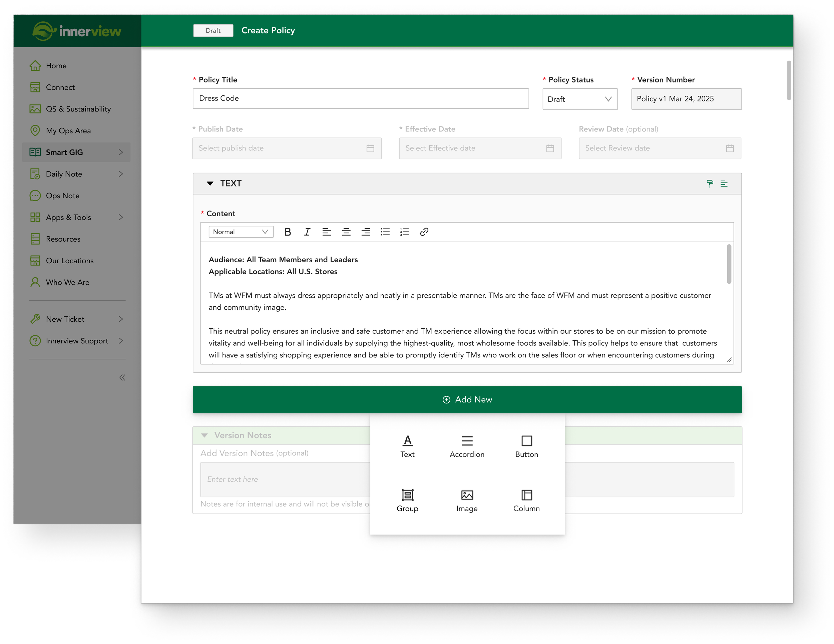Click the Version Number field

[x=686, y=99]
